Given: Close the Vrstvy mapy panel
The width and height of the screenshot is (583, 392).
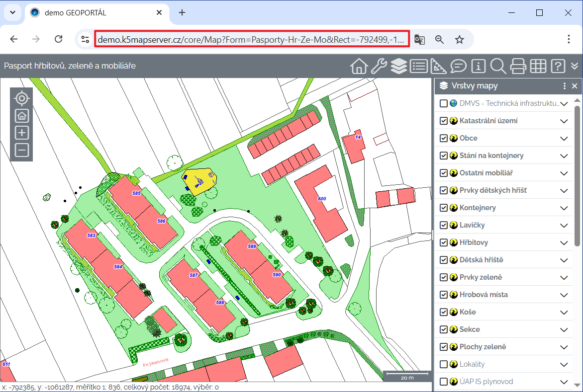Looking at the screenshot, I should (575, 86).
